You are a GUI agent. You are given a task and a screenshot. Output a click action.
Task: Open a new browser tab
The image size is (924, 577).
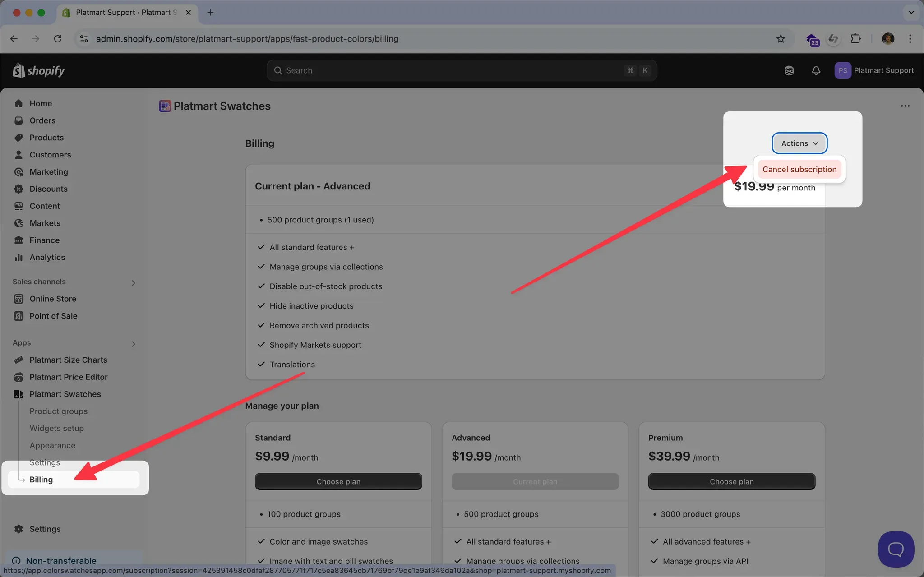pos(210,13)
